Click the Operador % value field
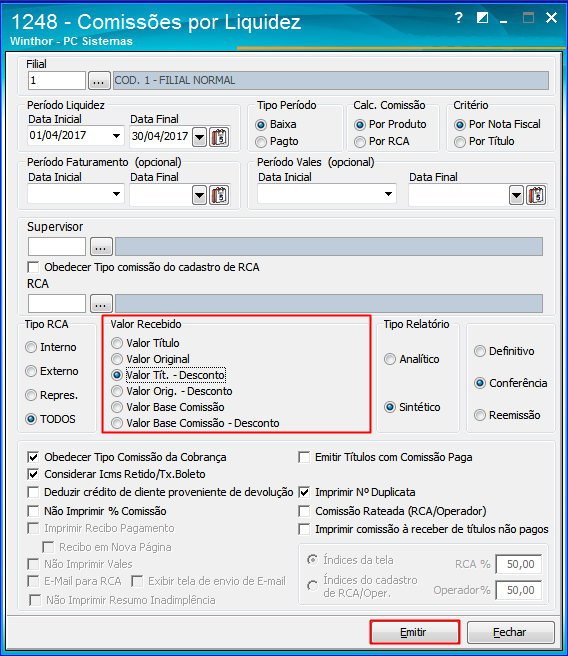This screenshot has width=568, height=656. (x=519, y=590)
